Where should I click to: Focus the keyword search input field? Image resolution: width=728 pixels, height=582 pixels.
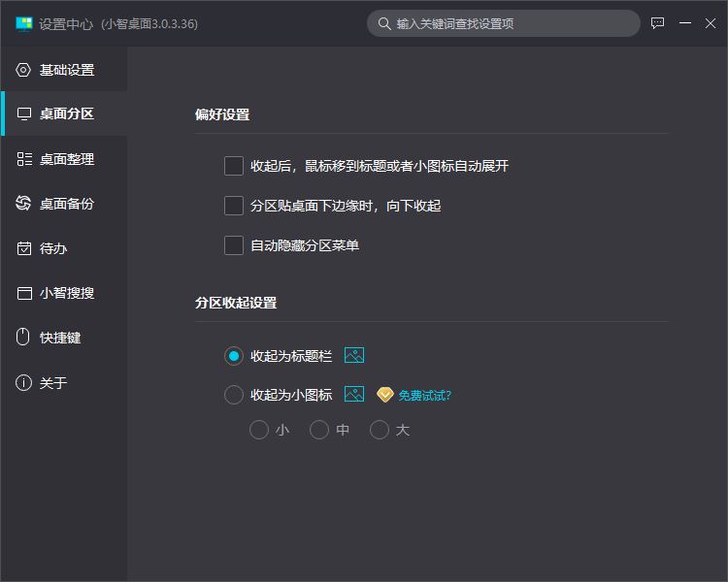(504, 23)
